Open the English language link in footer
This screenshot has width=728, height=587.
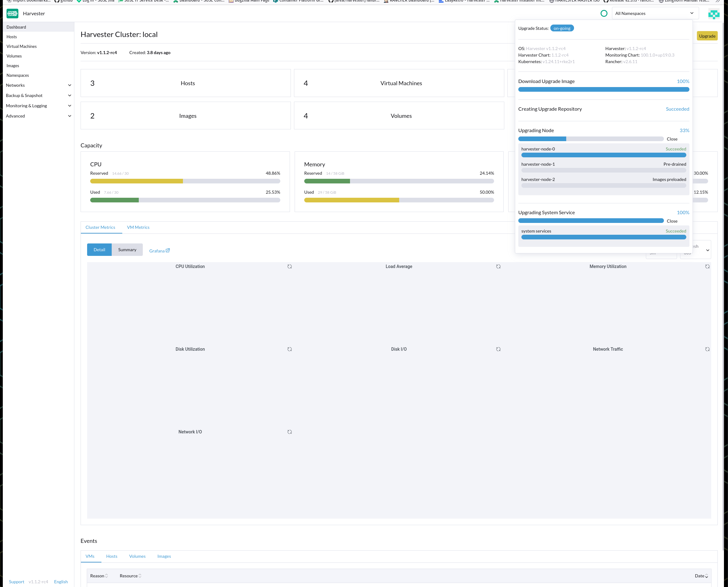coord(61,582)
